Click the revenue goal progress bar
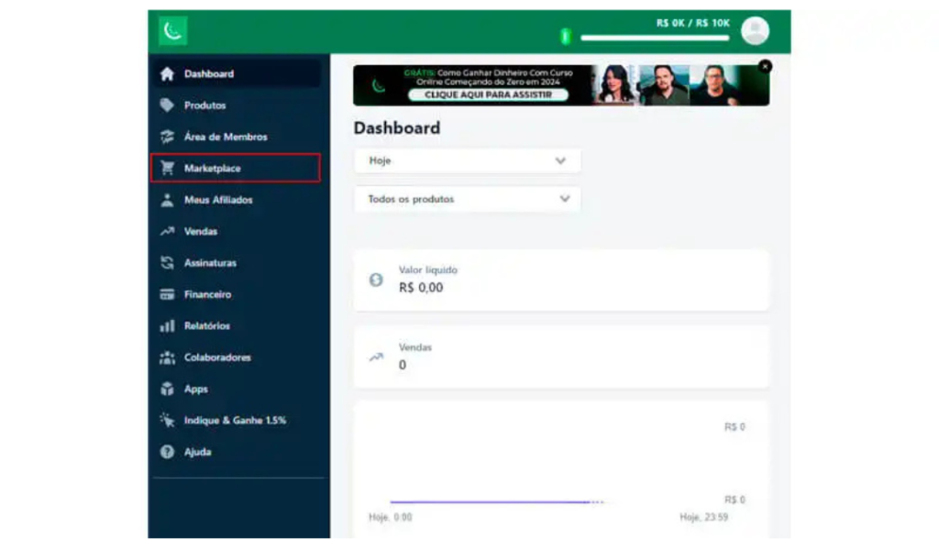This screenshot has width=939, height=560. [x=655, y=38]
